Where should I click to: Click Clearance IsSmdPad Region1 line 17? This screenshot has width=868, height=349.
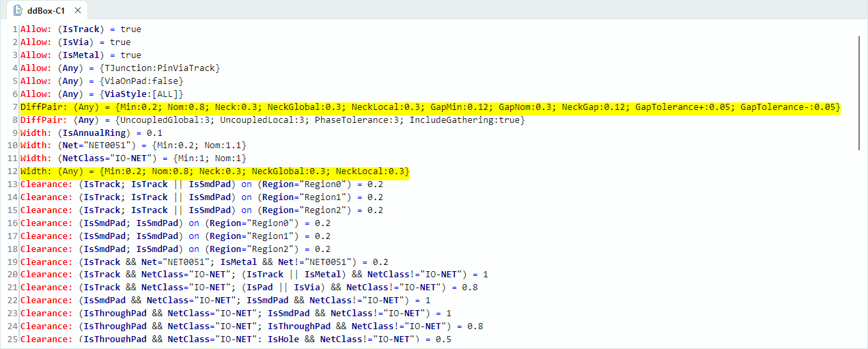point(176,236)
